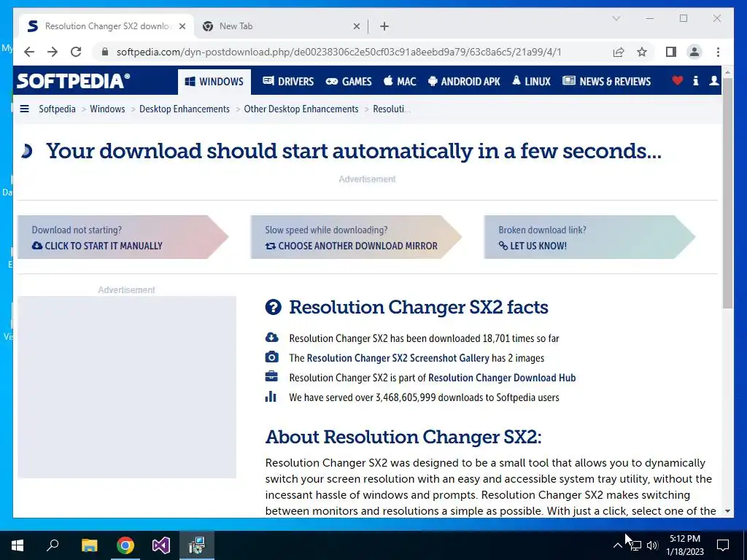This screenshot has height=560, width=747.
Task: Click the bar chart statistics icon
Action: click(271, 396)
